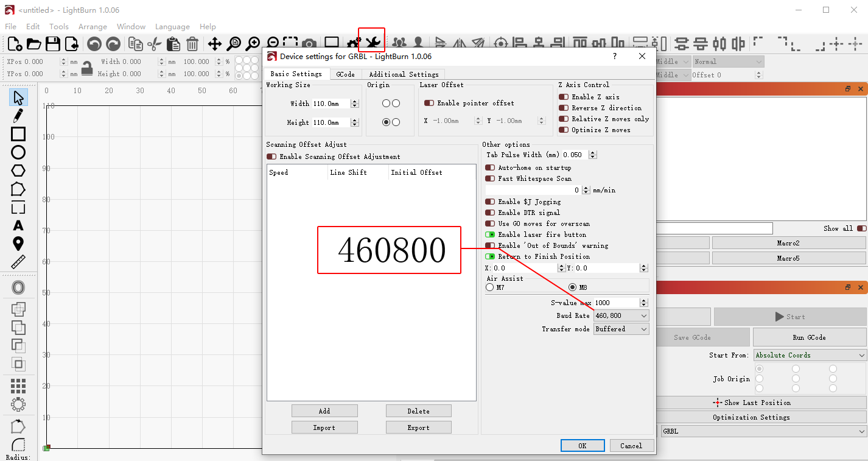The height and width of the screenshot is (461, 868).
Task: Open the Normal font style dropdown
Action: coord(728,62)
